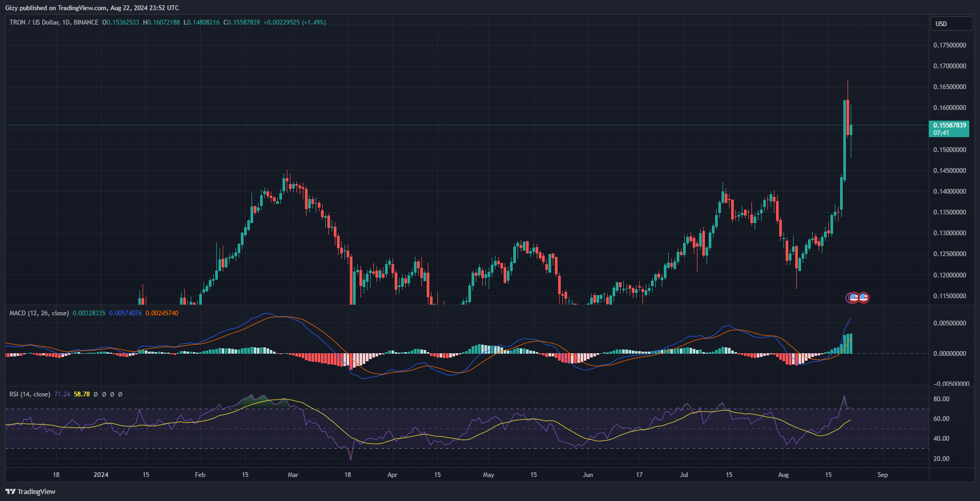The image size is (980, 501).
Task: Click the May label on the time axis
Action: coord(489,475)
